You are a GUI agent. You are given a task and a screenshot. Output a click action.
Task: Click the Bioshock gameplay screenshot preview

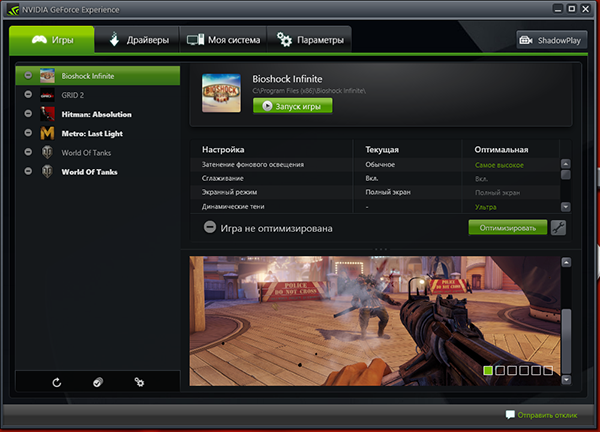(x=375, y=321)
